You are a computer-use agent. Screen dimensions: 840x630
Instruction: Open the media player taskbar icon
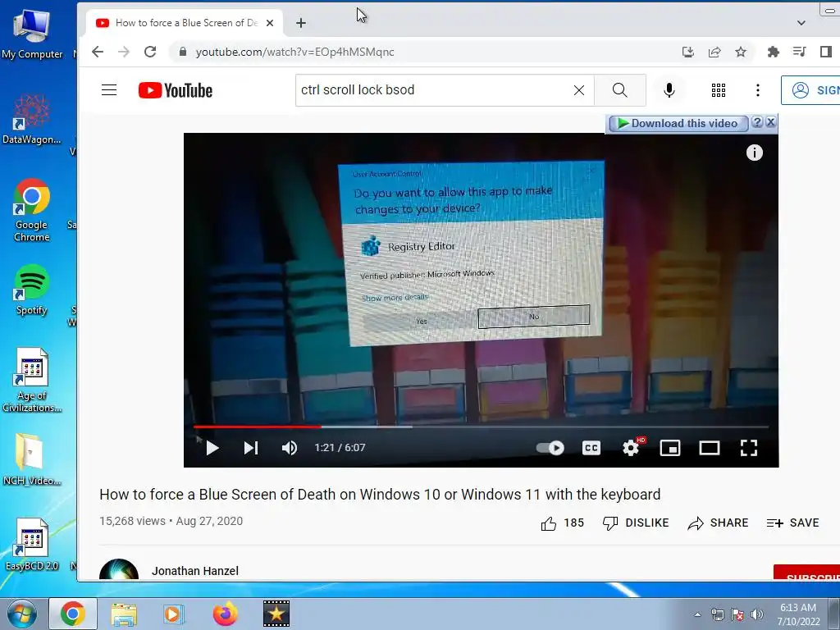pyautogui.click(x=173, y=614)
